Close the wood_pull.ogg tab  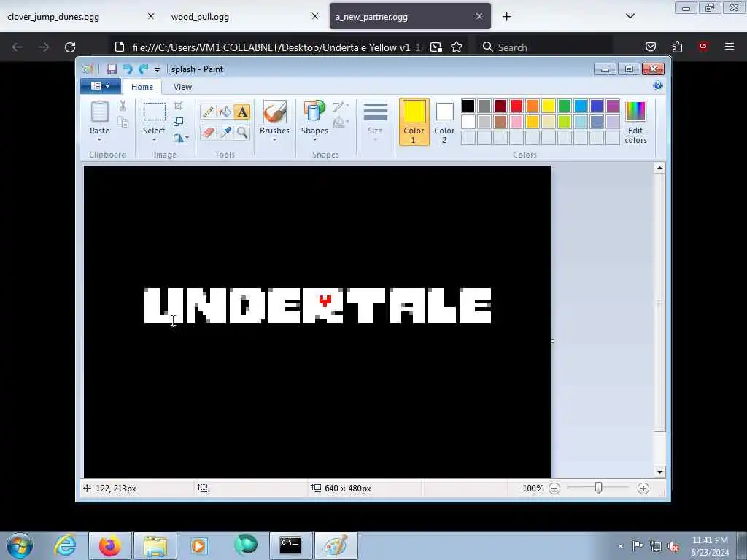coord(315,16)
